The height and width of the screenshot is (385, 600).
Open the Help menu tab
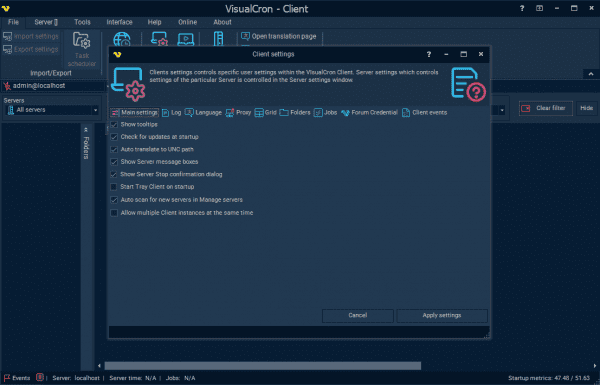pyautogui.click(x=155, y=22)
